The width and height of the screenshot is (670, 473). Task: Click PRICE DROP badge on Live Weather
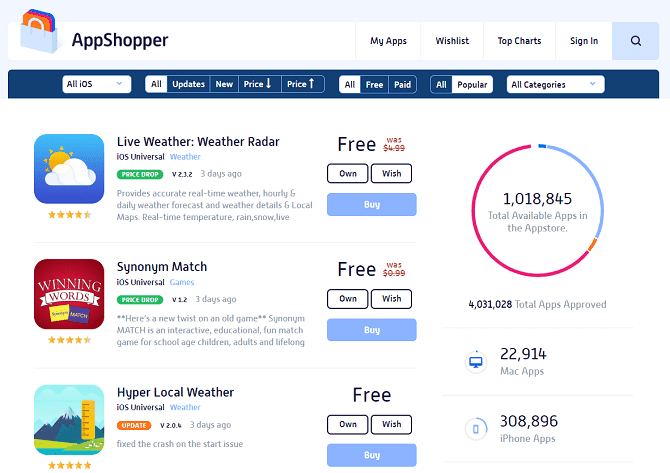140,174
